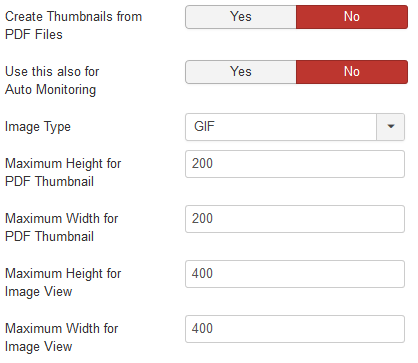This screenshot has height=363, width=418.
Task: Enable Yes for Create Thumbnails from PDF Files
Action: 241,17
